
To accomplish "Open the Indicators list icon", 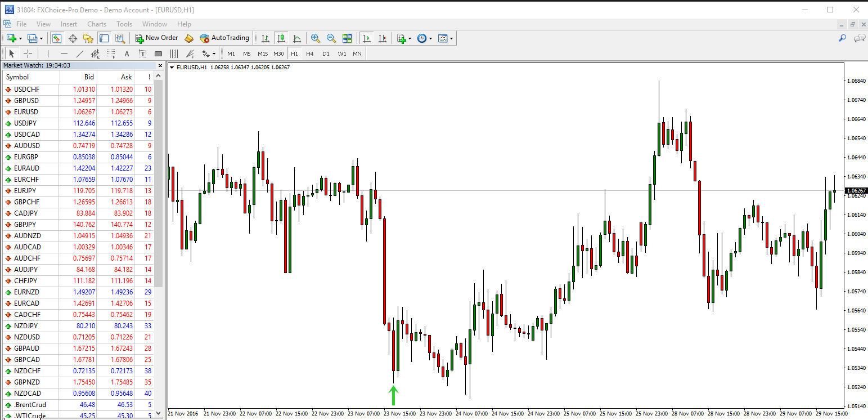I will [401, 38].
